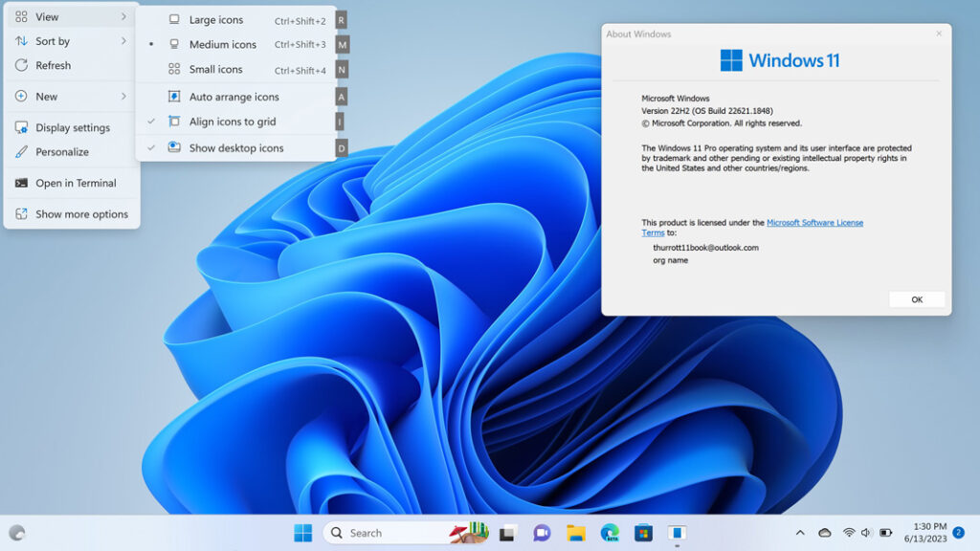Click the volume icon in the system tray

864,532
